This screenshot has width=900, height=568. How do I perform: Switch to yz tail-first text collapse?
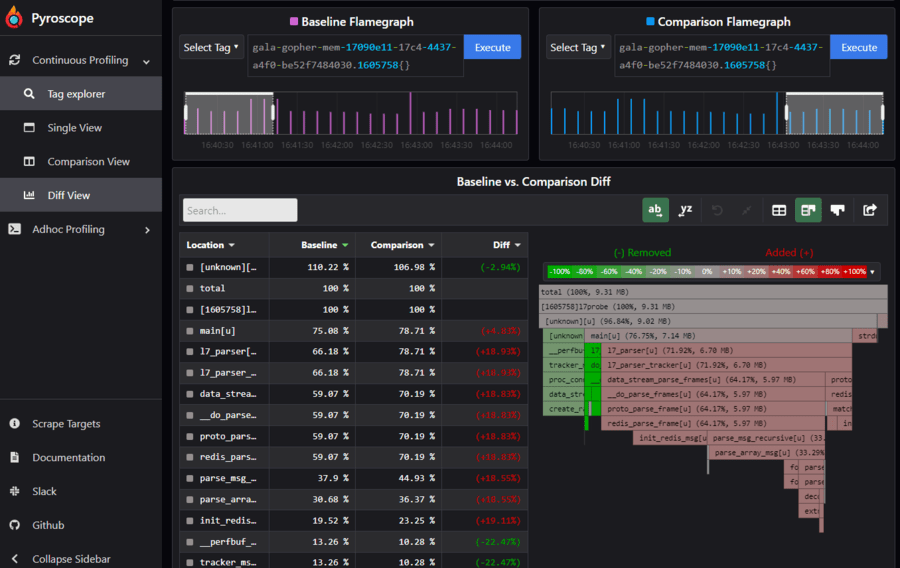(x=685, y=210)
